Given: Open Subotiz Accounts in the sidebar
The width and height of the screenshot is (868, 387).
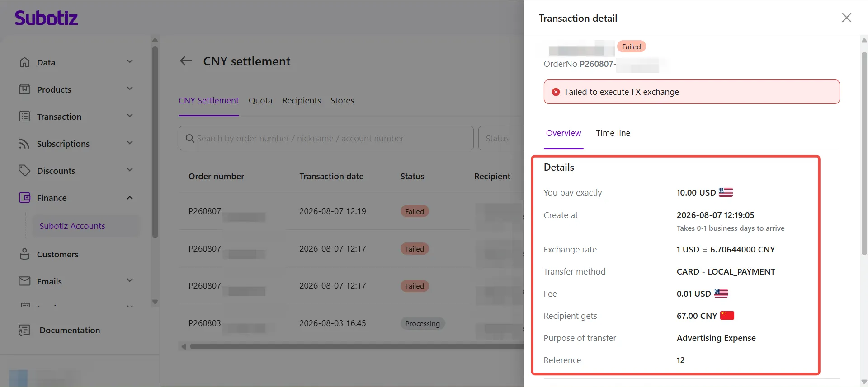Looking at the screenshot, I should tap(72, 226).
